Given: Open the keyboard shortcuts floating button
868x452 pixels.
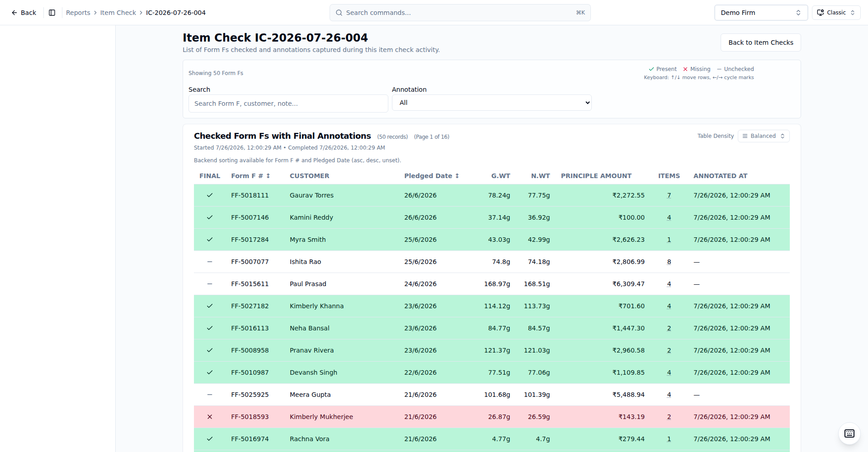Looking at the screenshot, I should pyautogui.click(x=849, y=433).
